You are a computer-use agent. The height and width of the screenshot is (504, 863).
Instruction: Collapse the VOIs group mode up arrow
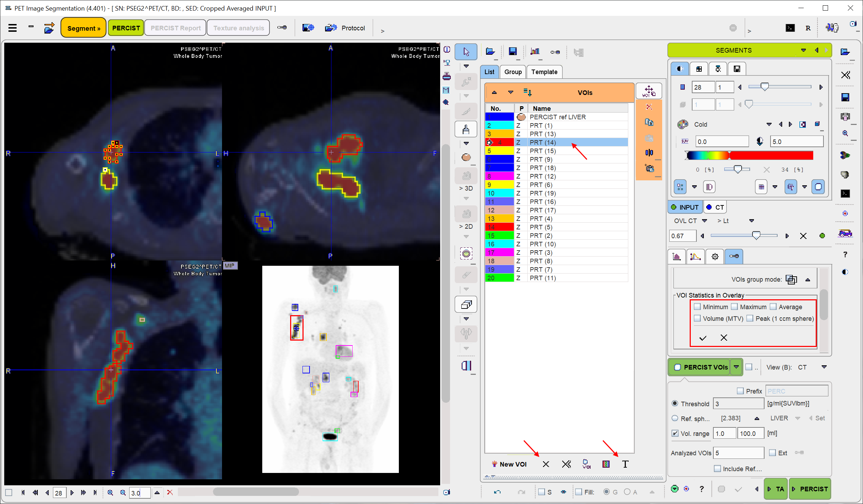[x=808, y=280]
